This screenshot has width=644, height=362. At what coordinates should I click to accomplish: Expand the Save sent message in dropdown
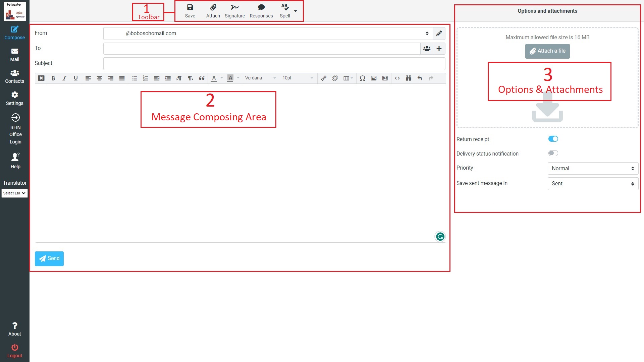(x=593, y=184)
